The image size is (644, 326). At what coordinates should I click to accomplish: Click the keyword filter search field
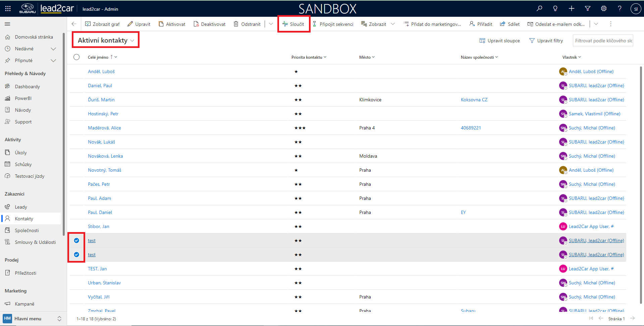(x=603, y=41)
